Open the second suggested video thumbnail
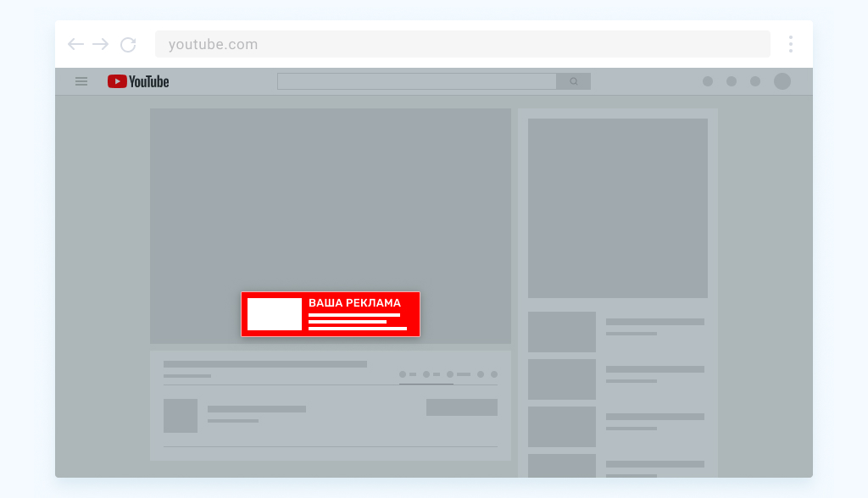 coord(562,379)
